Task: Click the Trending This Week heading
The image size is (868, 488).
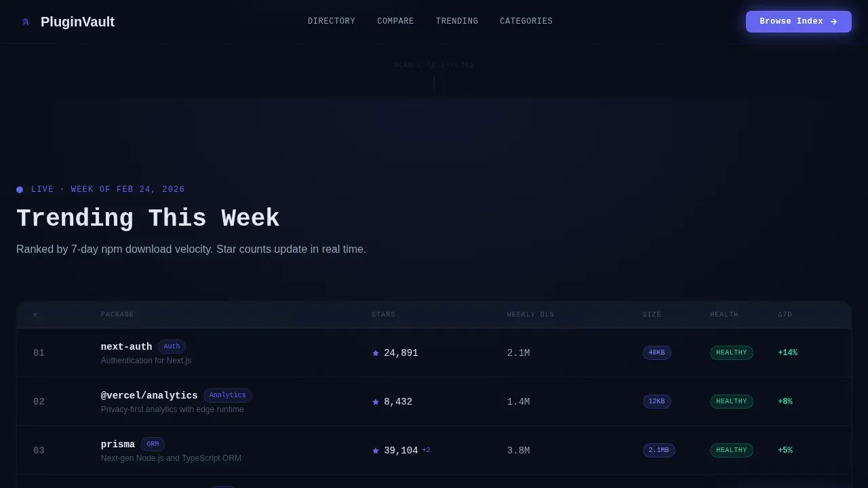Action: click(x=148, y=218)
